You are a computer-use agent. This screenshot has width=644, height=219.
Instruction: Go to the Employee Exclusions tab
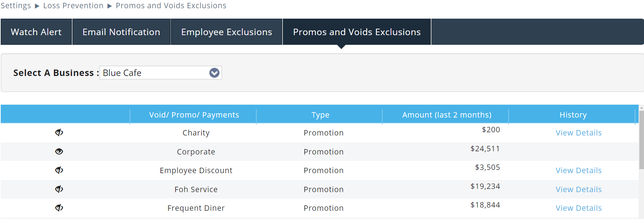pos(227,32)
